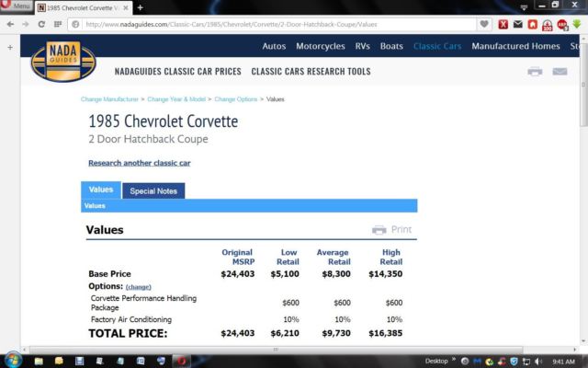588x368 pixels.
Task: Open the Classic Cars section
Action: coord(437,46)
